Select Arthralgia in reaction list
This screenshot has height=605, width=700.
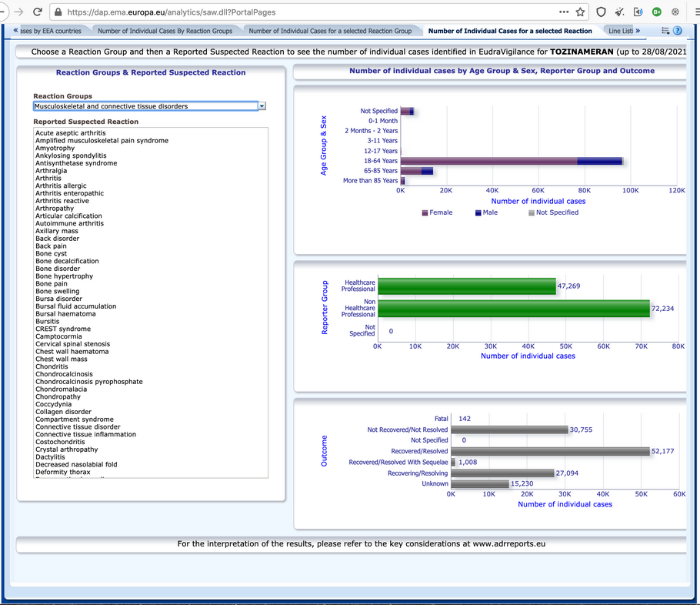coord(52,171)
